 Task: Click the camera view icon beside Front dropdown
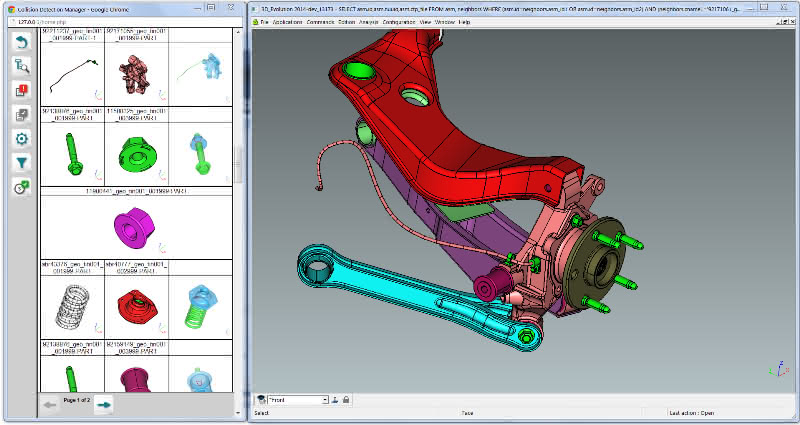(261, 400)
